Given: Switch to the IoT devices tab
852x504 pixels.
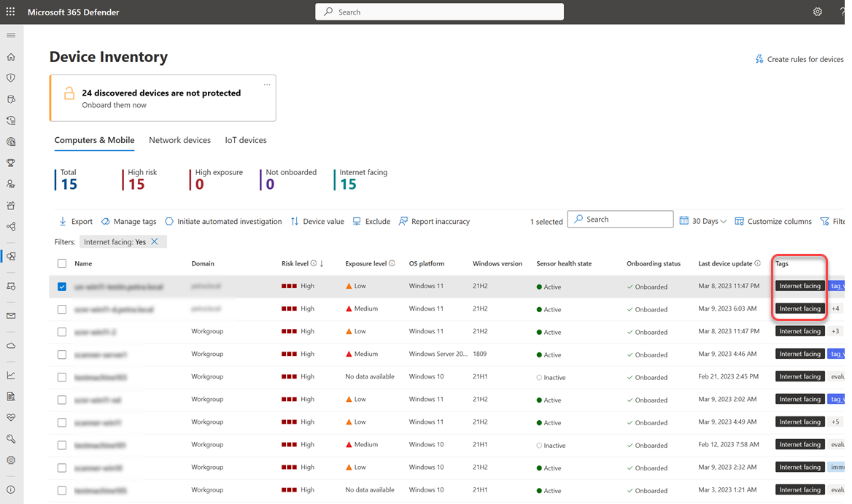Looking at the screenshot, I should pos(245,140).
